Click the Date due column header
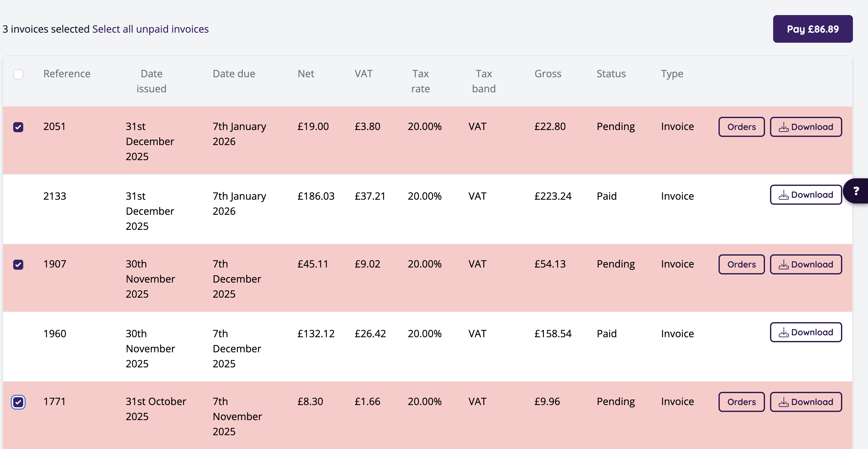868x449 pixels. coord(234,74)
